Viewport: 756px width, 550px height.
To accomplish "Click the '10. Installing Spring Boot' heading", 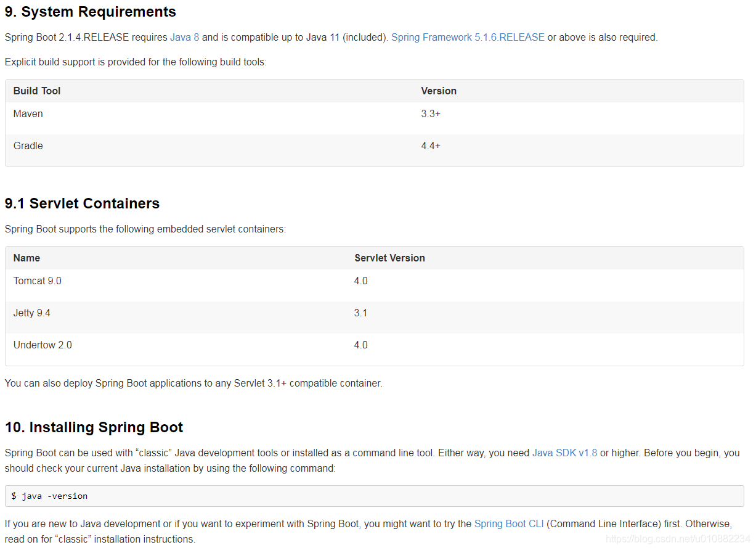I will pyautogui.click(x=94, y=427).
